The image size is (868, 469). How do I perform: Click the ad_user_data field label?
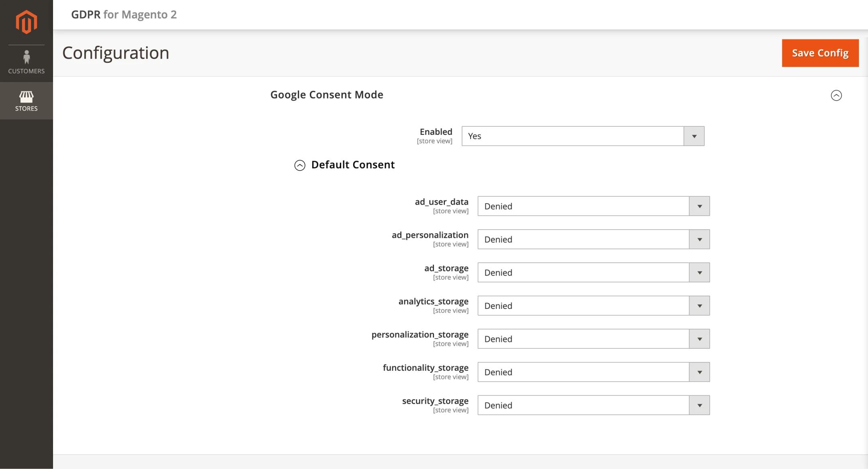point(441,202)
